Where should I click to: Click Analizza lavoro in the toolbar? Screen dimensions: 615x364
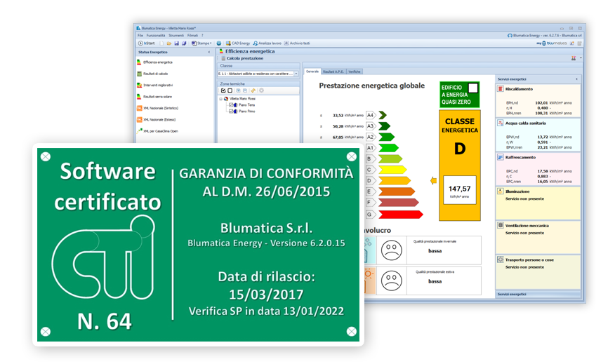pyautogui.click(x=267, y=43)
